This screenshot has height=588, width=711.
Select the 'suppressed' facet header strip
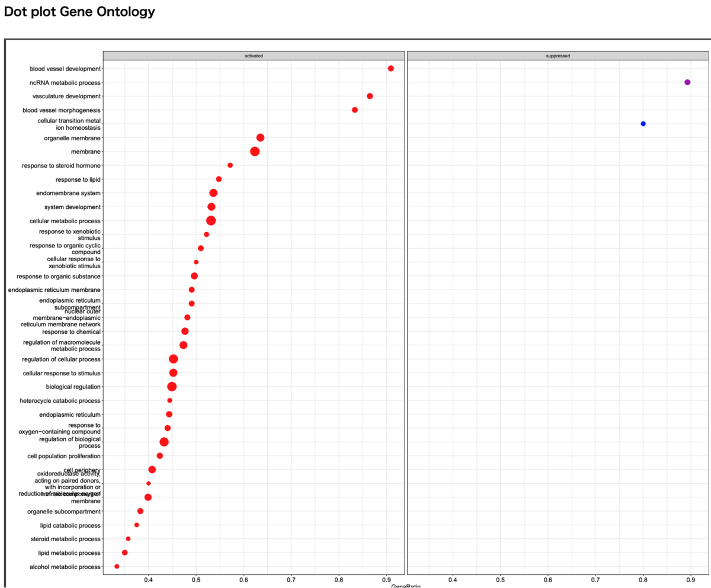pos(558,56)
